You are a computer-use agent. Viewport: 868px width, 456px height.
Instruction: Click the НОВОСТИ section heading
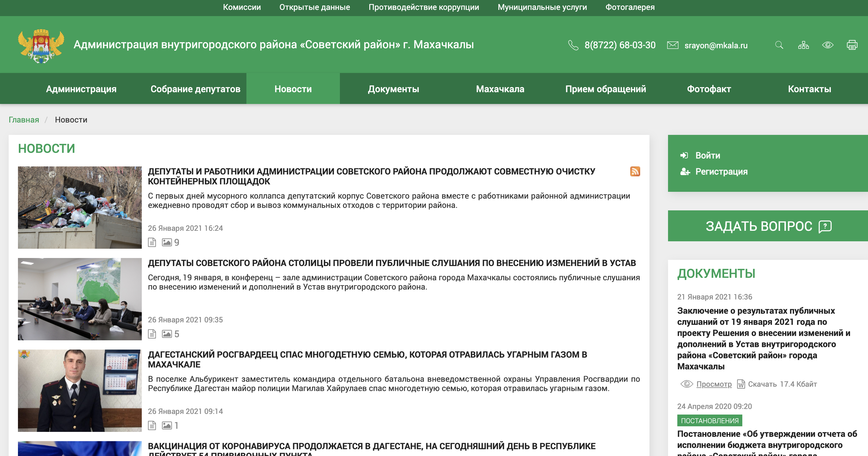coord(46,148)
